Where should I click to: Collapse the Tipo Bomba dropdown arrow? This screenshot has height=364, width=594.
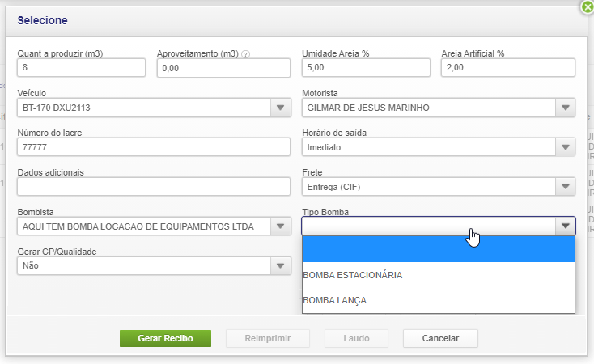565,226
